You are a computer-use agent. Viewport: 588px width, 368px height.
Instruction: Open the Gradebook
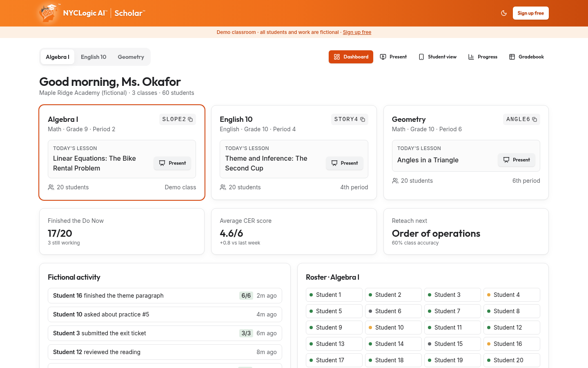tap(526, 57)
